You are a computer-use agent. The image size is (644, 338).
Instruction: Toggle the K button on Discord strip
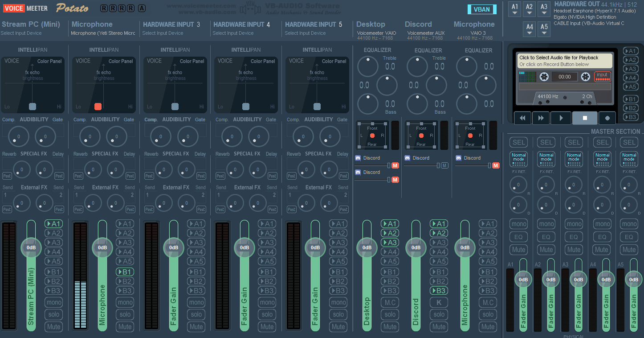[x=439, y=302]
